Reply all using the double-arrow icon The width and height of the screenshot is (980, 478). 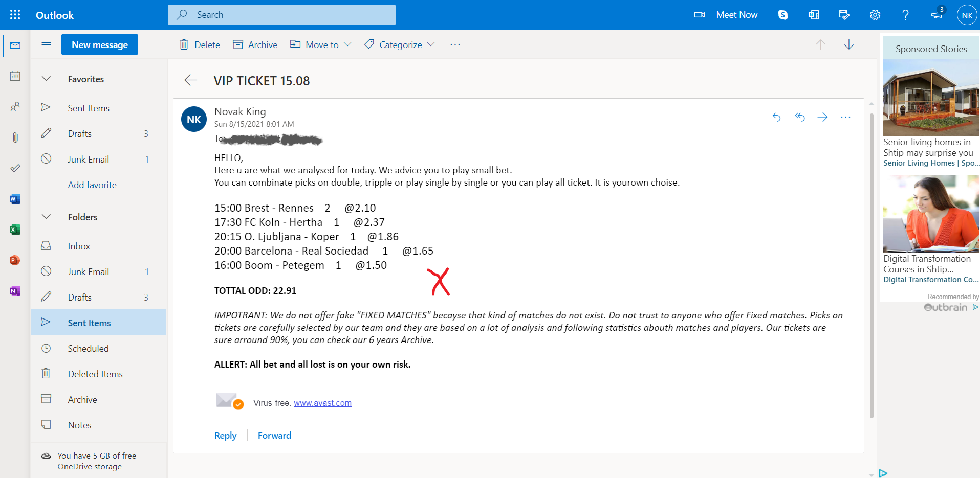(x=800, y=117)
